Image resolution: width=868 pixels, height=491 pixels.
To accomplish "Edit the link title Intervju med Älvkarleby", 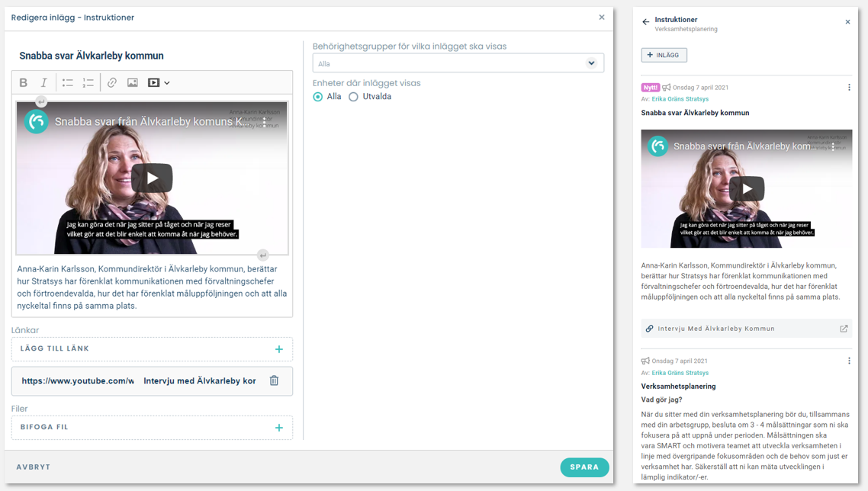I will pos(200,381).
